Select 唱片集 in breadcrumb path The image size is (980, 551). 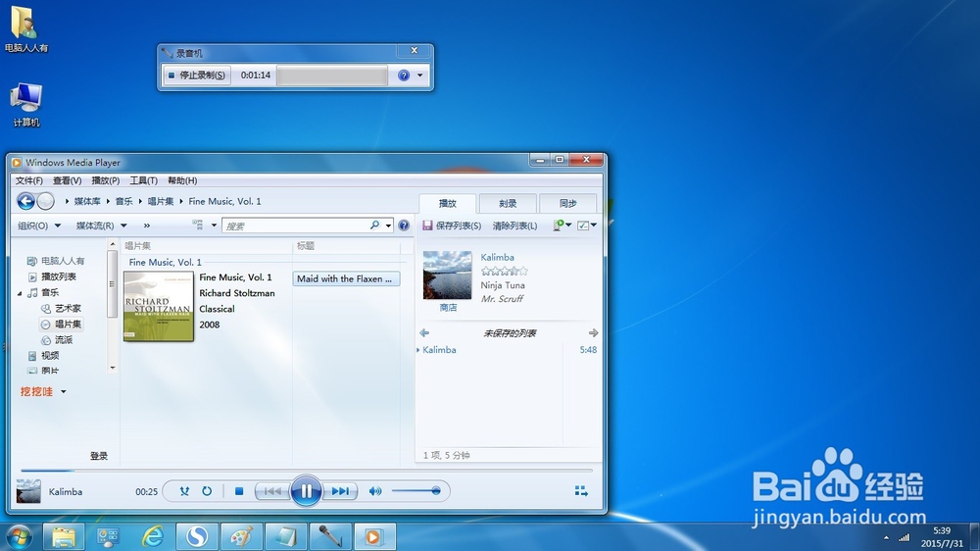point(161,201)
